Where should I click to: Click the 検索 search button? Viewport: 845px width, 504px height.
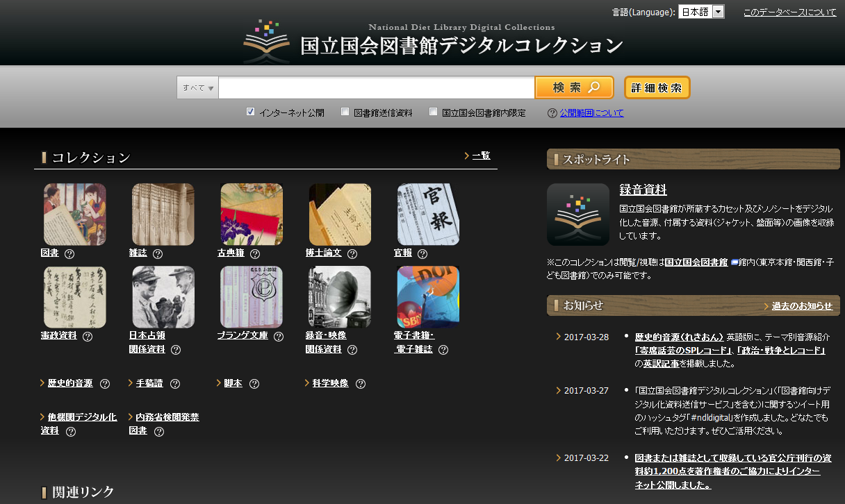(x=575, y=87)
